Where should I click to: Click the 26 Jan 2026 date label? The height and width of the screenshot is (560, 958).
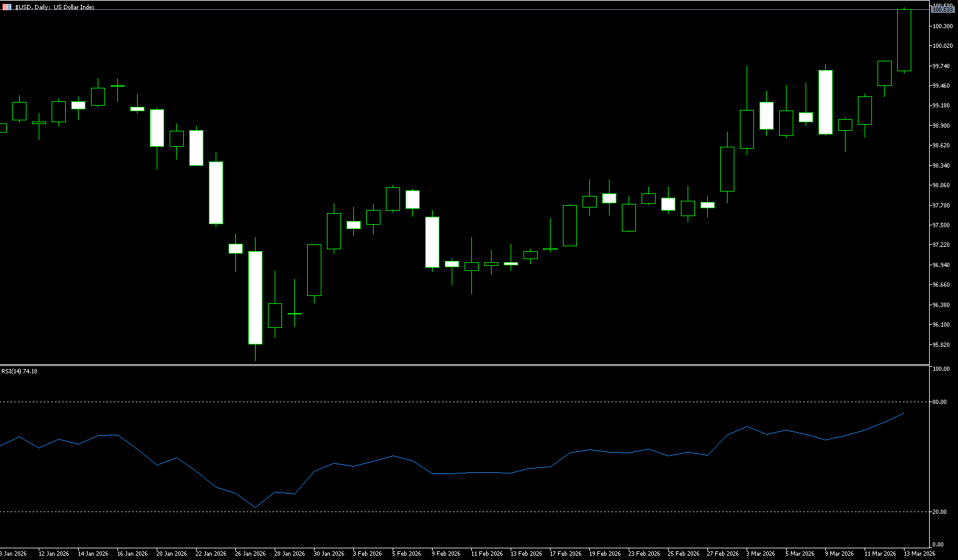pyautogui.click(x=250, y=554)
